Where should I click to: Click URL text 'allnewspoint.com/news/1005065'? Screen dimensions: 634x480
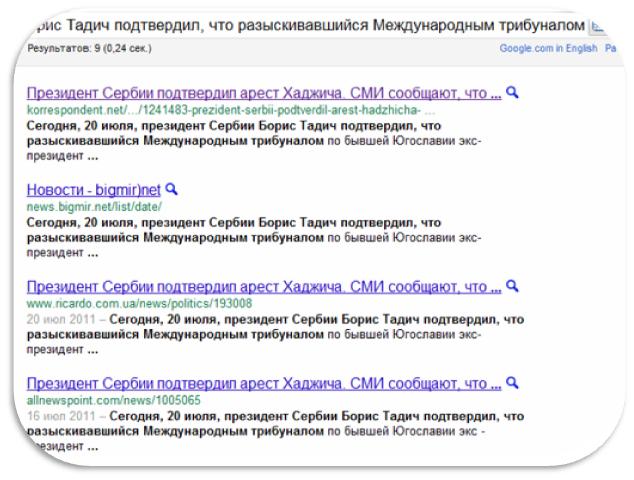[114, 400]
